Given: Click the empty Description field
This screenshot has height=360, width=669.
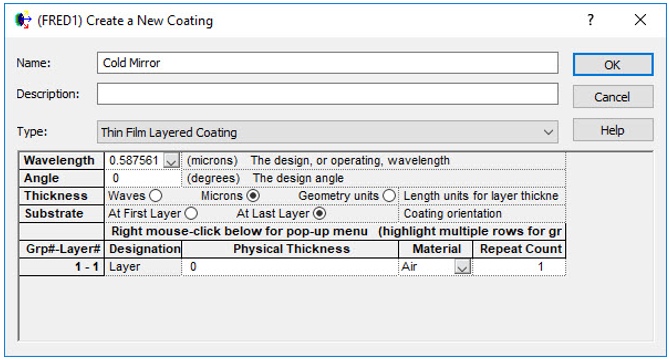Looking at the screenshot, I should point(328,94).
